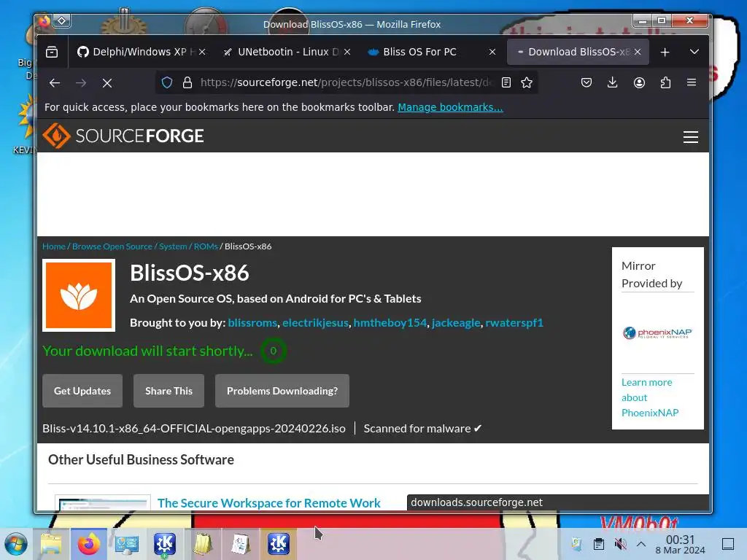
Task: Open a new tab
Action: coord(665,52)
